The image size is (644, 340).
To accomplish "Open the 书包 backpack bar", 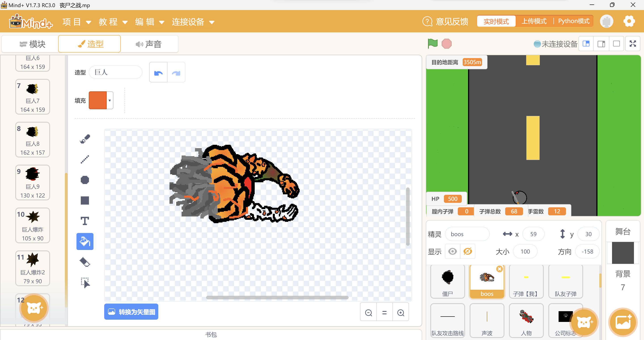I will (x=211, y=334).
